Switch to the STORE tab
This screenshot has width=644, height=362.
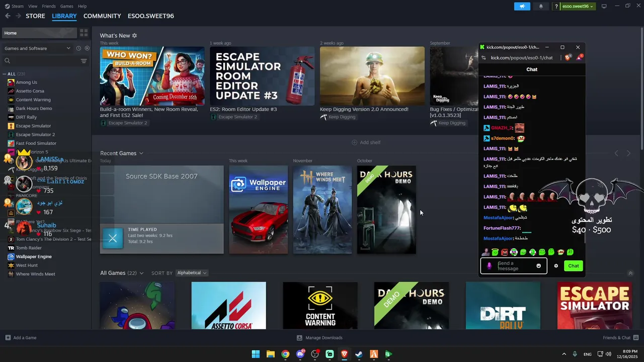[x=35, y=16]
